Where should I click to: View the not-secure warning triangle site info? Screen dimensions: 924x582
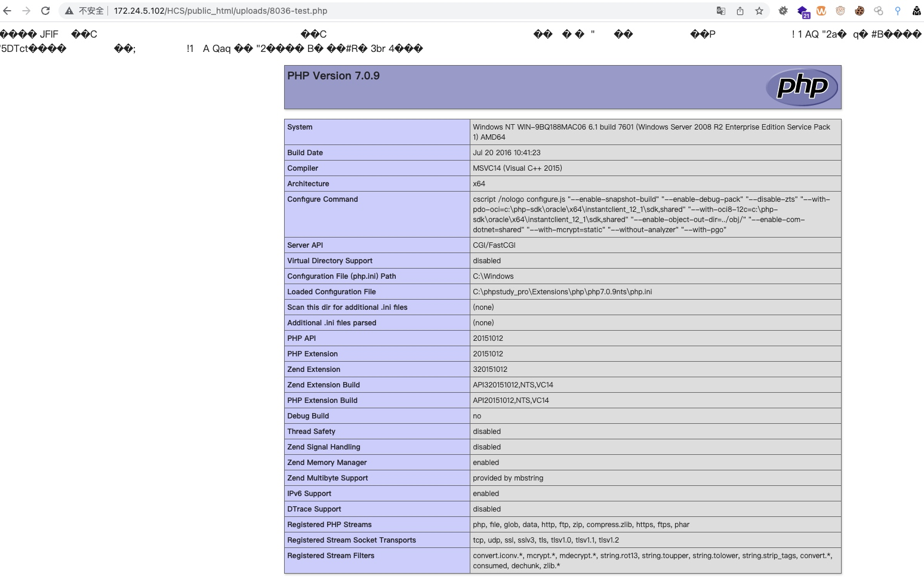click(x=69, y=11)
